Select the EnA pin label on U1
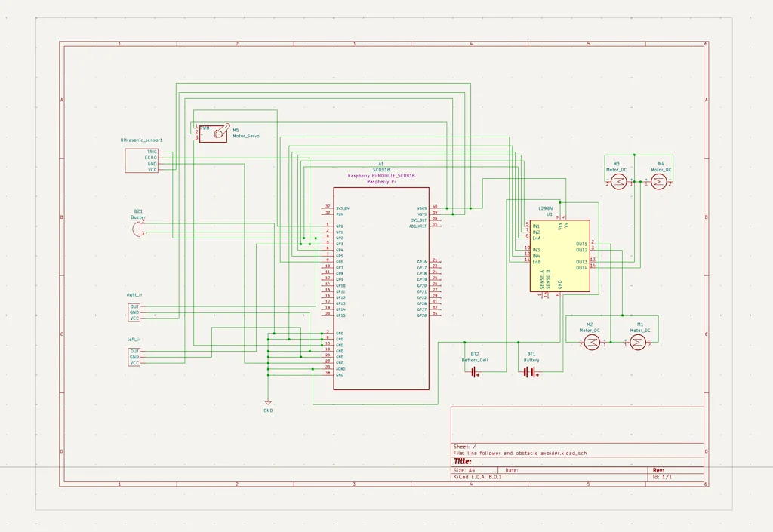 tap(536, 238)
